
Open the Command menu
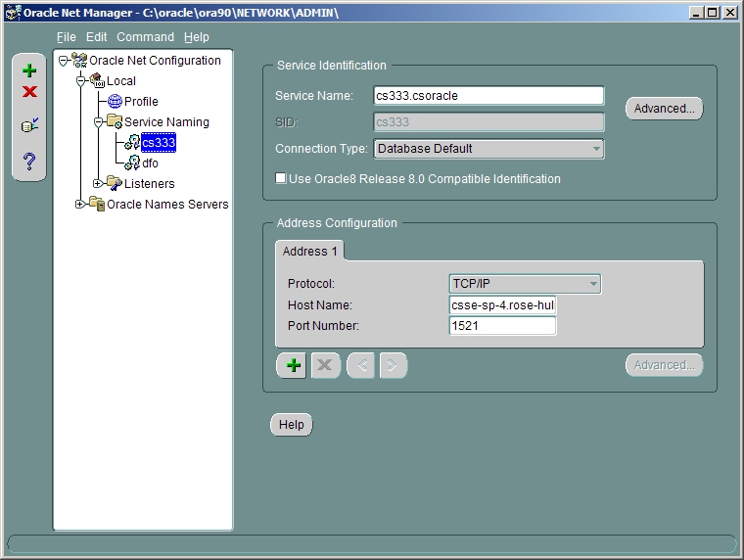point(145,37)
